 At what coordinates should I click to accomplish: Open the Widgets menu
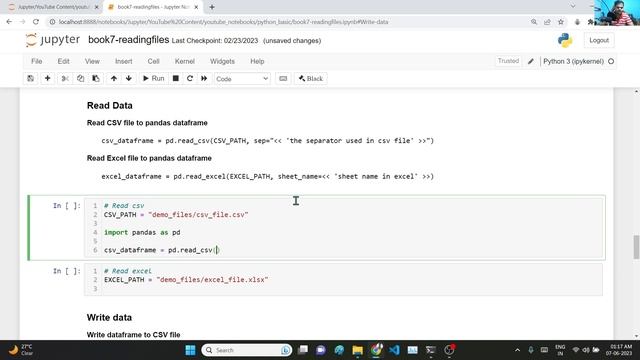(x=222, y=61)
